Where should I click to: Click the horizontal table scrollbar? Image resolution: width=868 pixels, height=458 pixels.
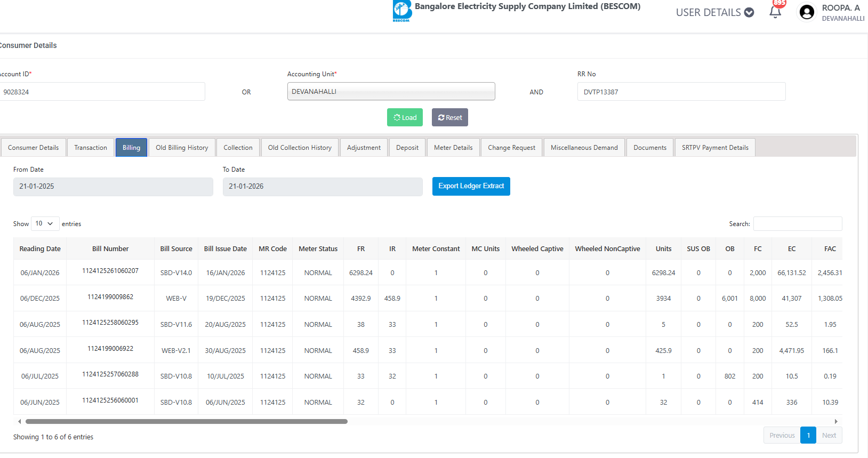pyautogui.click(x=187, y=421)
